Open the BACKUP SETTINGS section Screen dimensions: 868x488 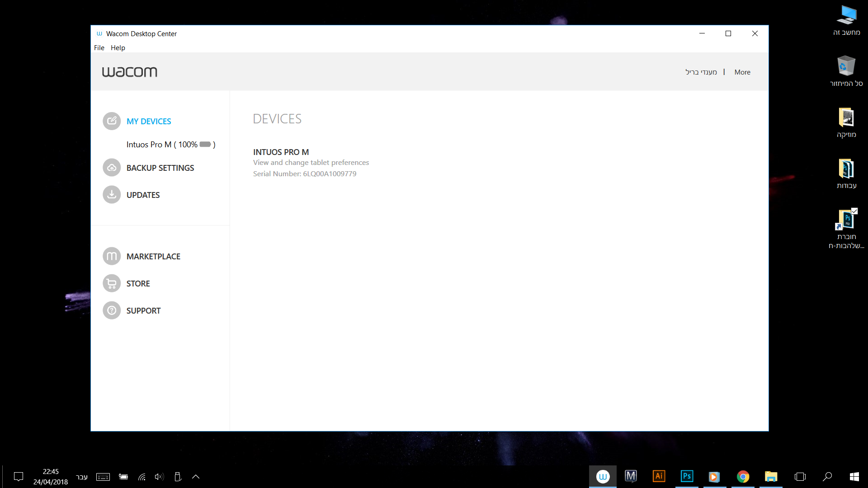(160, 168)
